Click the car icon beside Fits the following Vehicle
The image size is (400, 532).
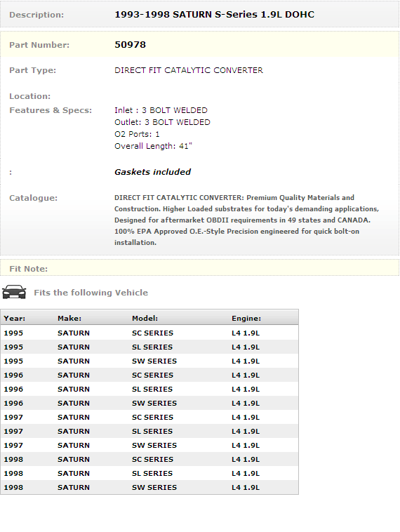coord(14,292)
